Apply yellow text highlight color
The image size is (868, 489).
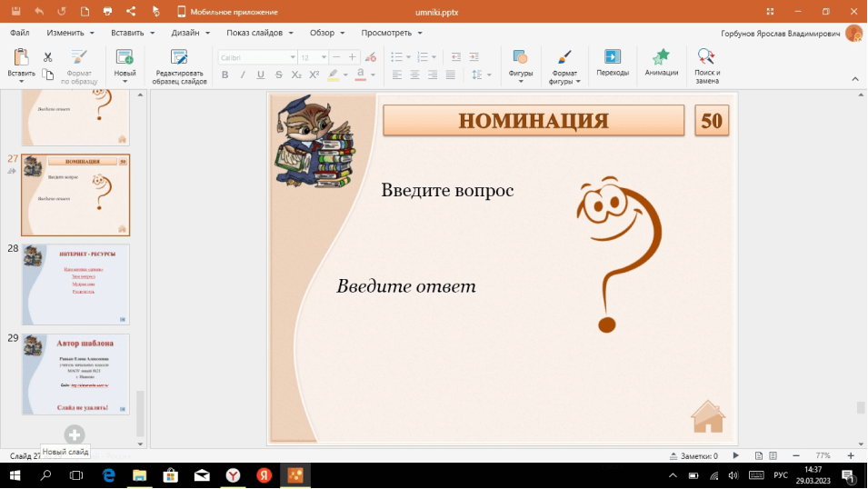(333, 75)
